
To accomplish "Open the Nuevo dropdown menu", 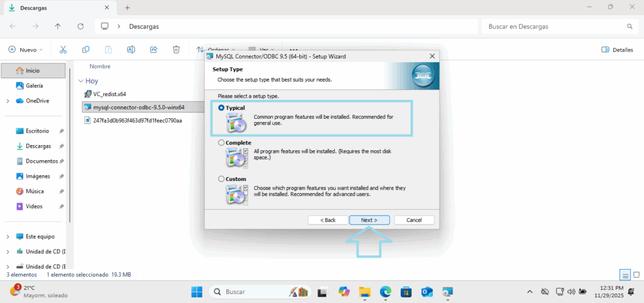I will coord(25,50).
